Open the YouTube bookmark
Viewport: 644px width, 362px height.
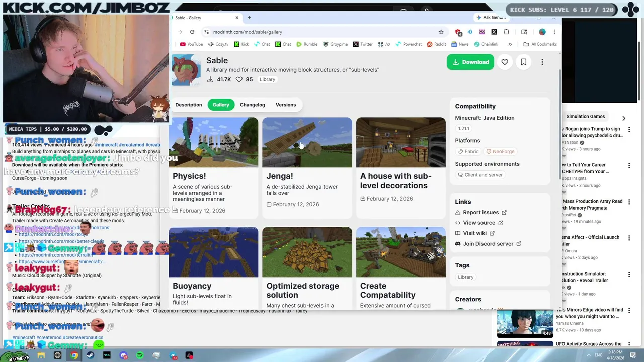tap(191, 44)
